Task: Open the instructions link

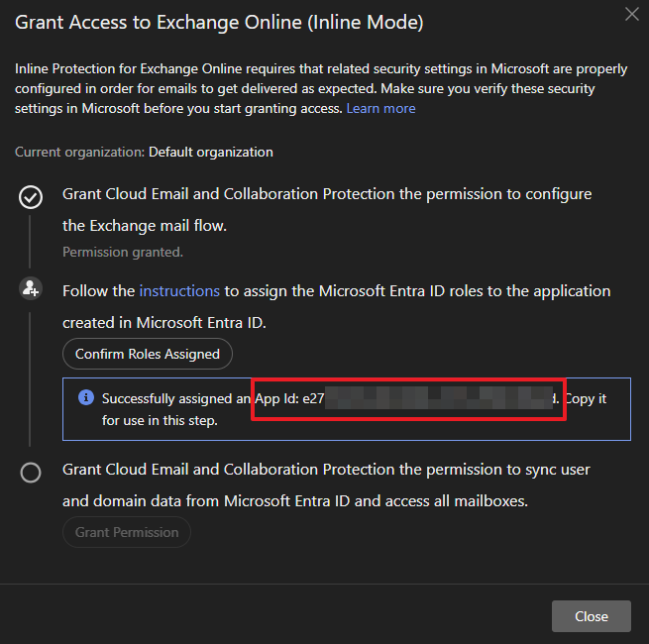Action: pos(179,291)
